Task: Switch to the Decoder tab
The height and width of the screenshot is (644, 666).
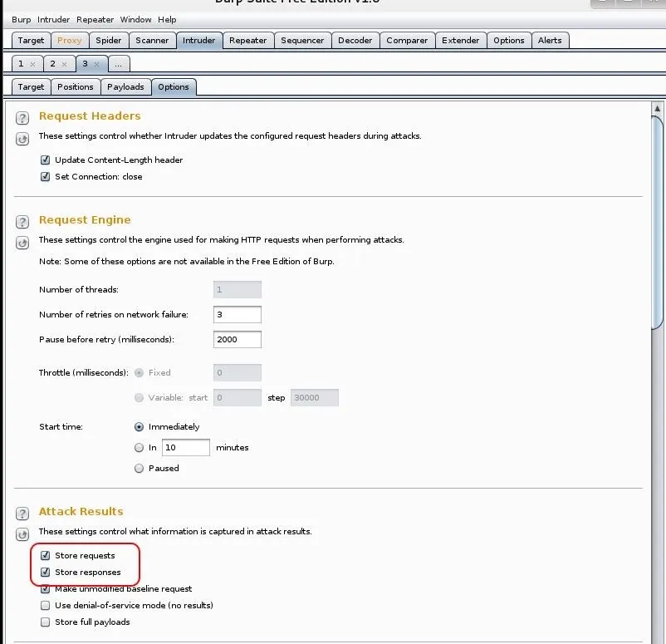Action: coord(355,41)
